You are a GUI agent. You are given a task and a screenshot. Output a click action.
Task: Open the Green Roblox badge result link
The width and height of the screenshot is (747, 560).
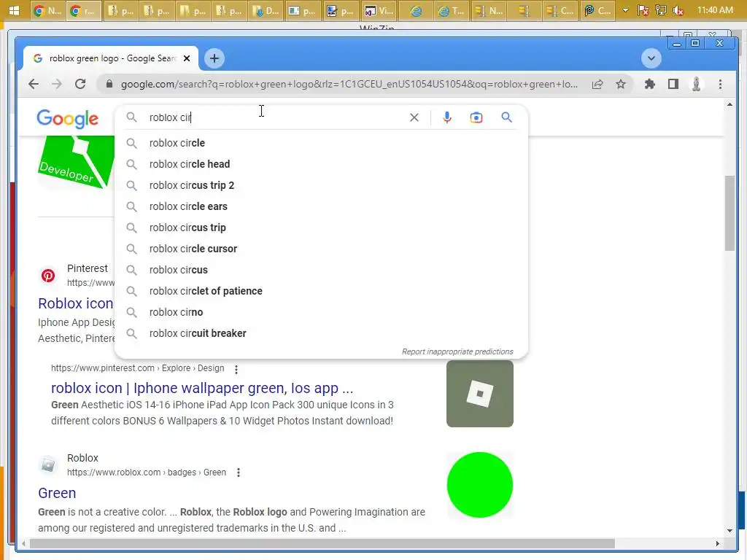point(57,493)
